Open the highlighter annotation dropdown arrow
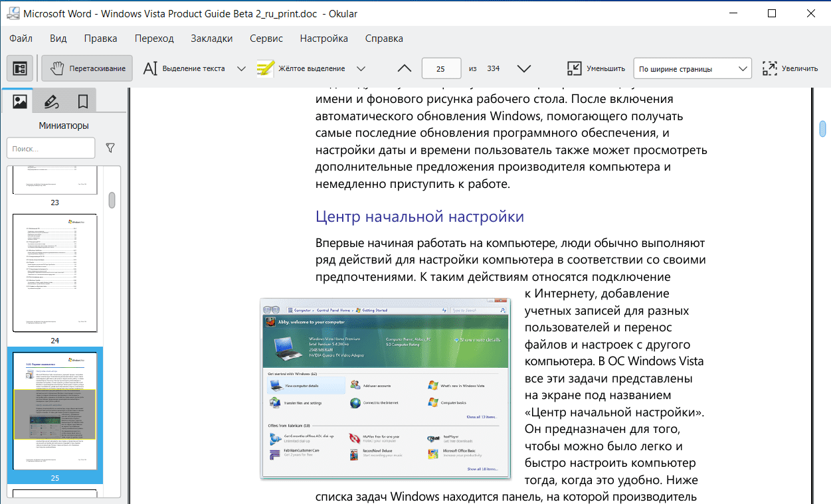 [x=361, y=68]
